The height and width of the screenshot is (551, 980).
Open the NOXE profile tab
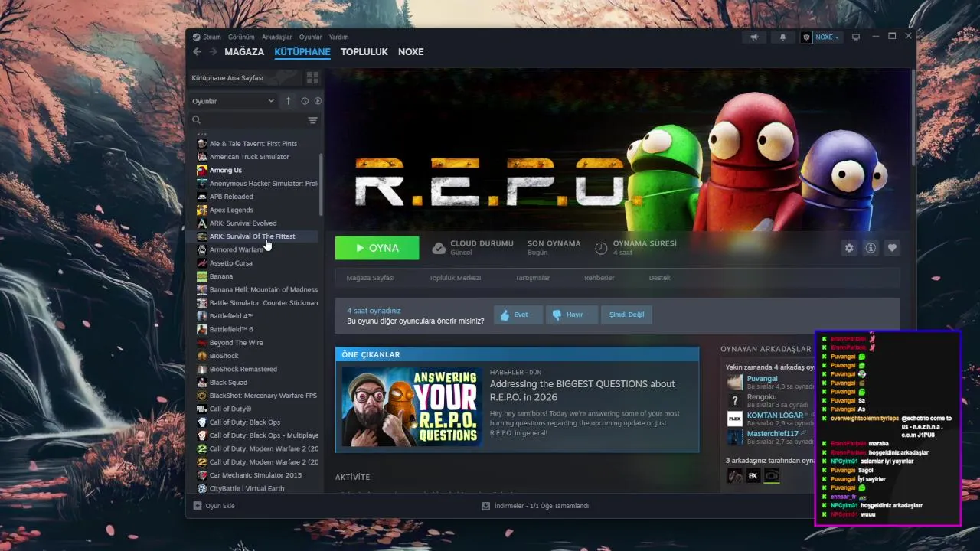pyautogui.click(x=411, y=52)
